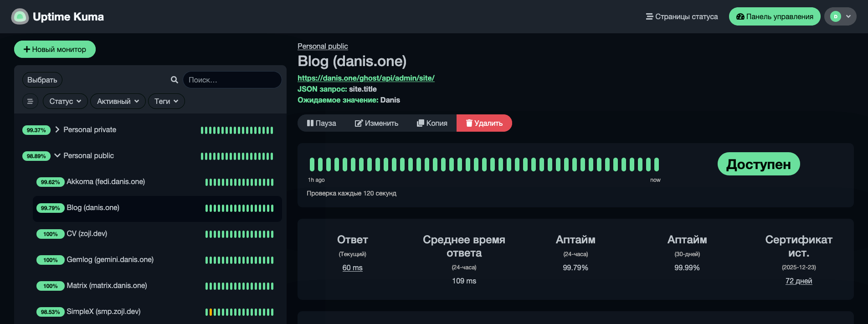Delete monitor with Удалить button
The width and height of the screenshot is (868, 324).
(484, 123)
